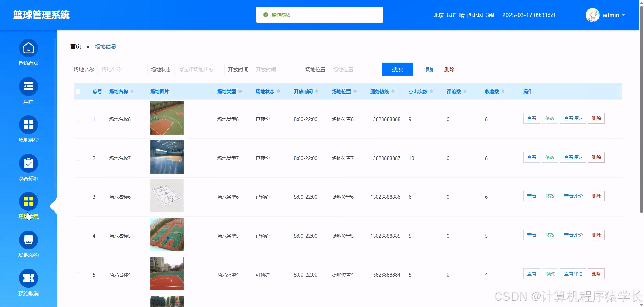The image size is (644, 307).
Task: Select 收费标准 in the sidebar
Action: pos(29,168)
